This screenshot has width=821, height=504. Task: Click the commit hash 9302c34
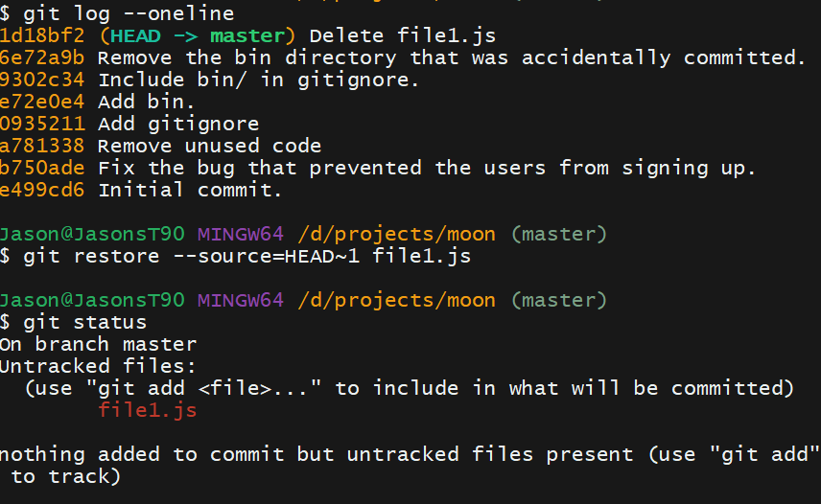tap(42, 80)
